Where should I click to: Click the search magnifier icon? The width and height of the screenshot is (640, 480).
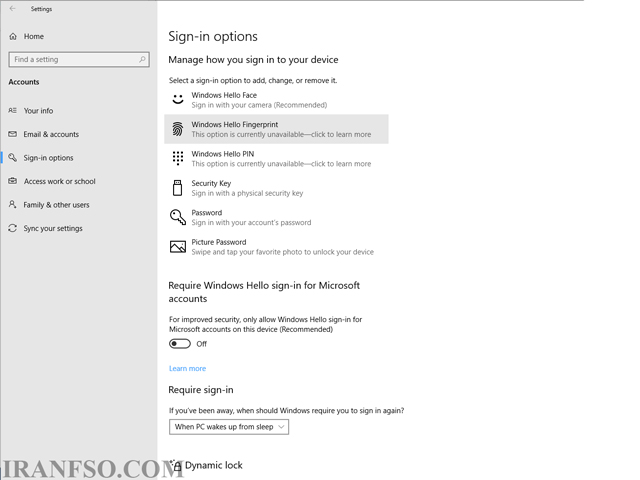(142, 60)
